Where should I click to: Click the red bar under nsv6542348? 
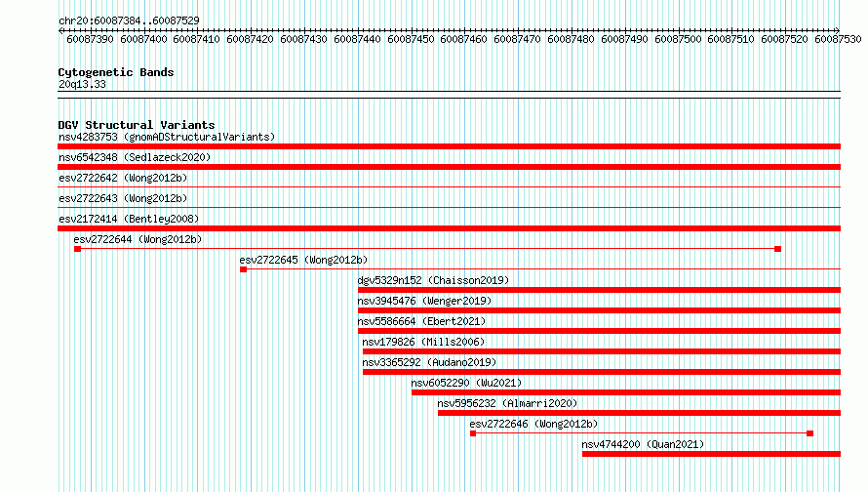[x=449, y=167]
